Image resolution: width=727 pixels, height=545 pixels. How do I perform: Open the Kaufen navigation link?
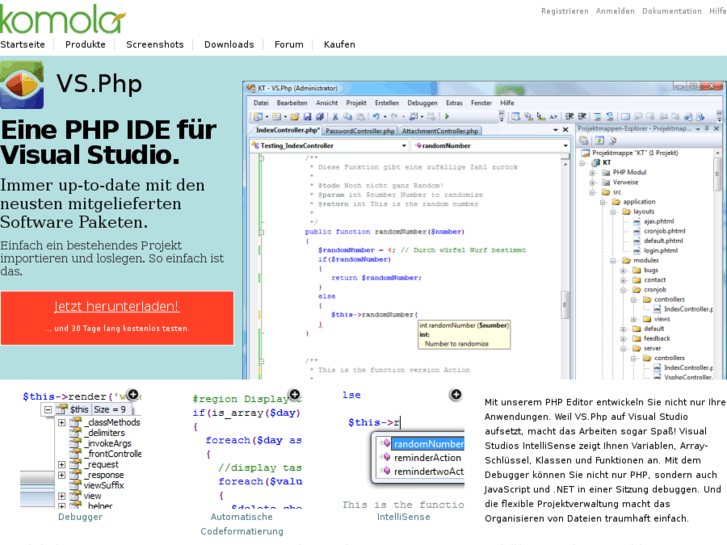(339, 45)
